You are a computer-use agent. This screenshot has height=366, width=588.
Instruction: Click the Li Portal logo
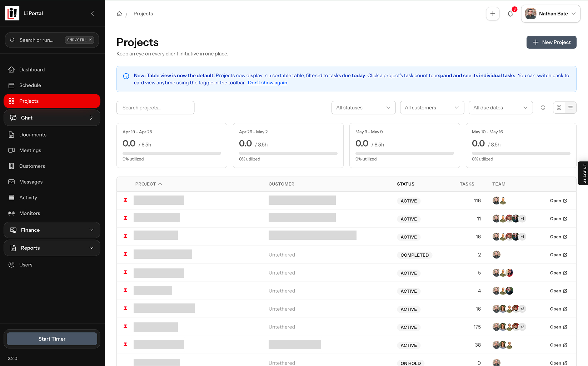12,13
